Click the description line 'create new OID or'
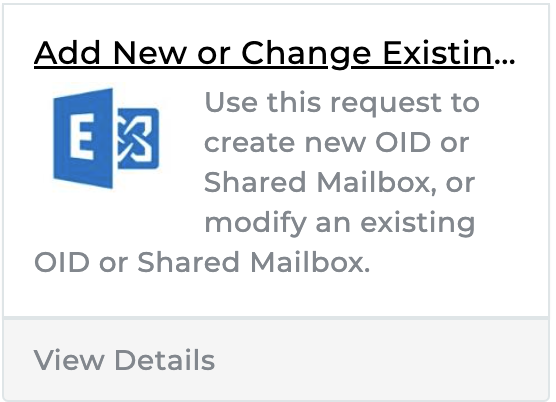 [337, 143]
